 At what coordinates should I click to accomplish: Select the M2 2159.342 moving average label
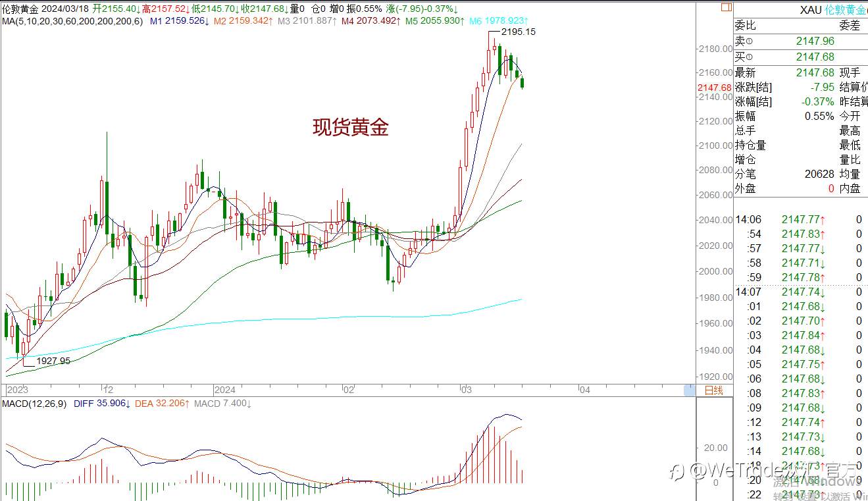[x=243, y=21]
